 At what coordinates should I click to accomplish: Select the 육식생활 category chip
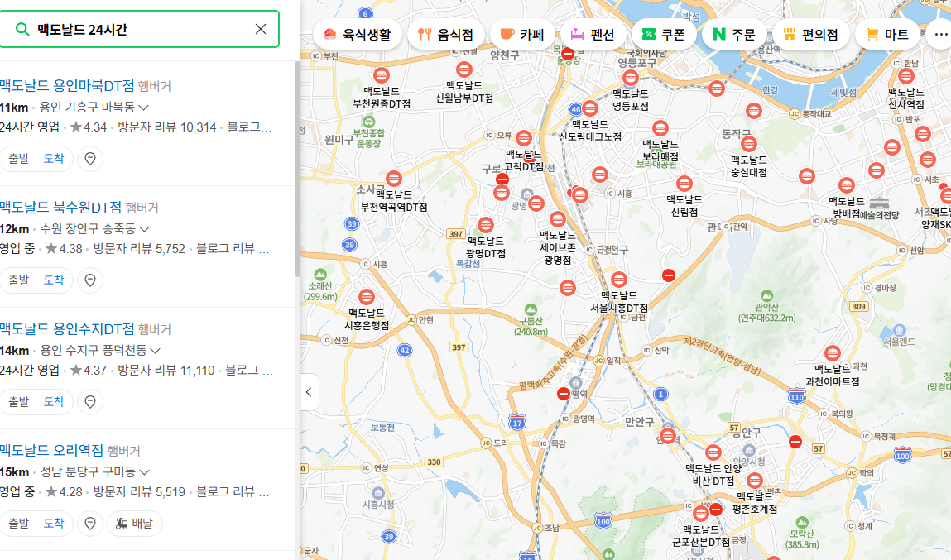[358, 35]
